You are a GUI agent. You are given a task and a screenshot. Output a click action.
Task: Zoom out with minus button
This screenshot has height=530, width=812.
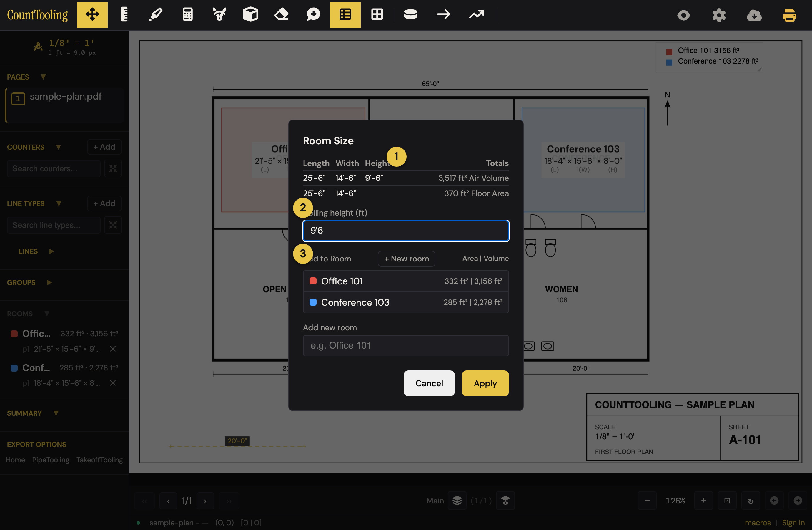tap(647, 501)
